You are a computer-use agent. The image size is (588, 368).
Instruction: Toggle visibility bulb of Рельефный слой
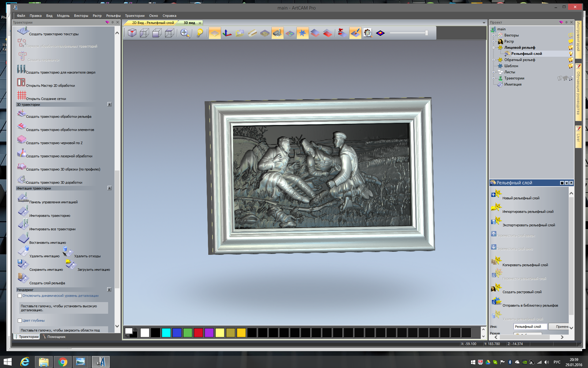pos(571,54)
